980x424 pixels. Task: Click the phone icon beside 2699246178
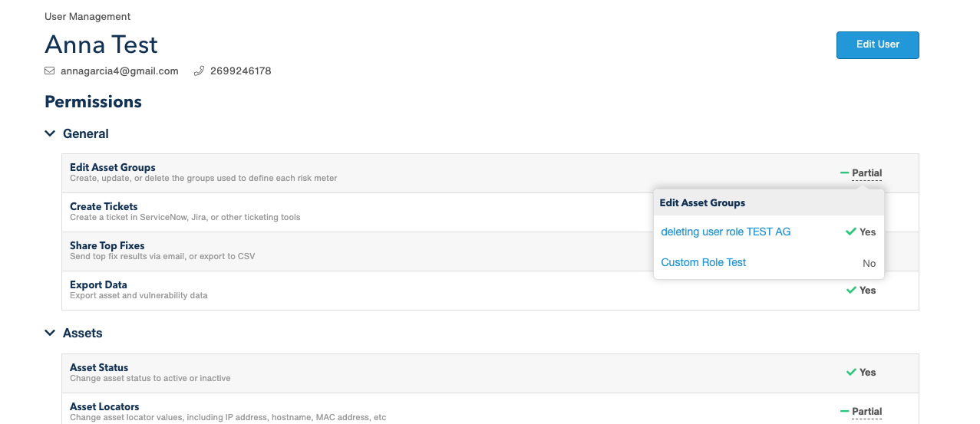(199, 71)
